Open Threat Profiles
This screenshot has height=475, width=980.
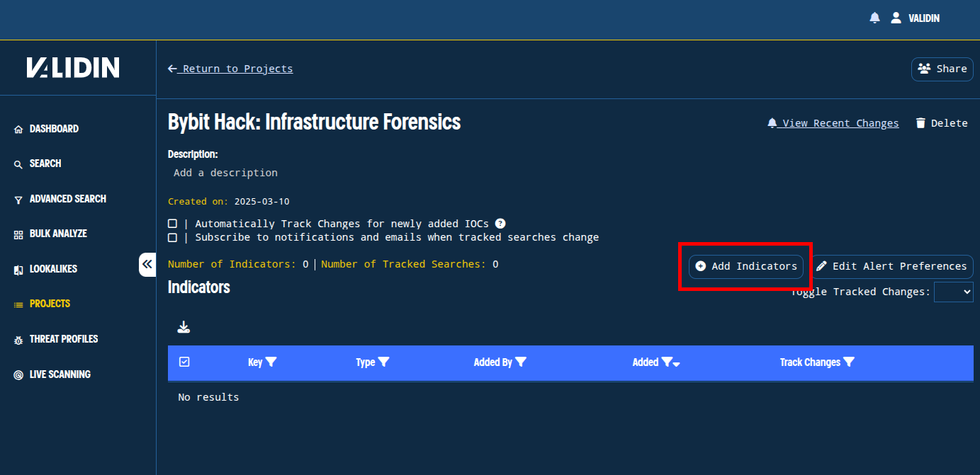click(x=56, y=339)
